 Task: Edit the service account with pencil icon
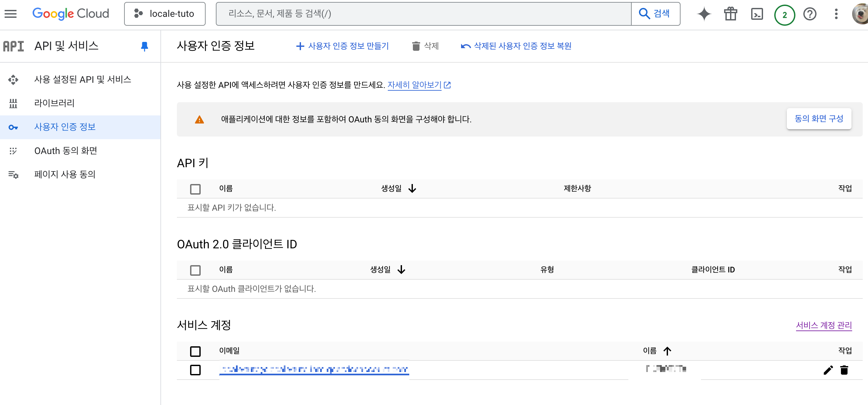(828, 370)
